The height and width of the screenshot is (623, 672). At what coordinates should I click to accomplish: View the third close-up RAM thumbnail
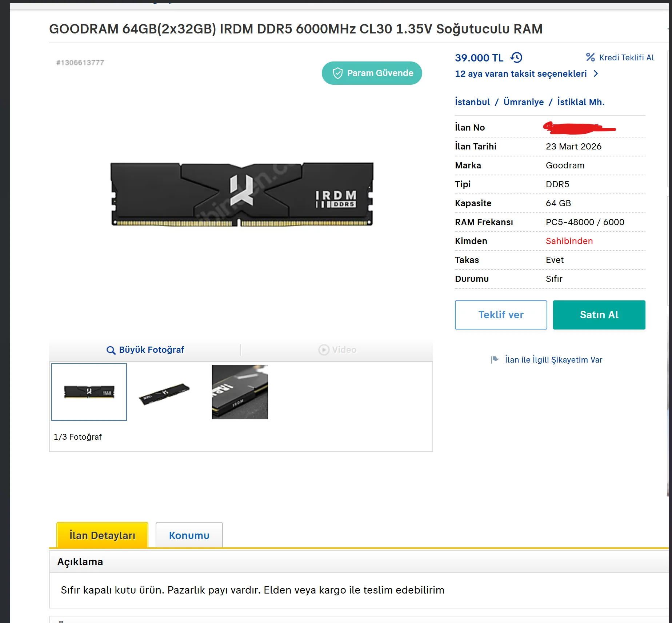coord(240,392)
